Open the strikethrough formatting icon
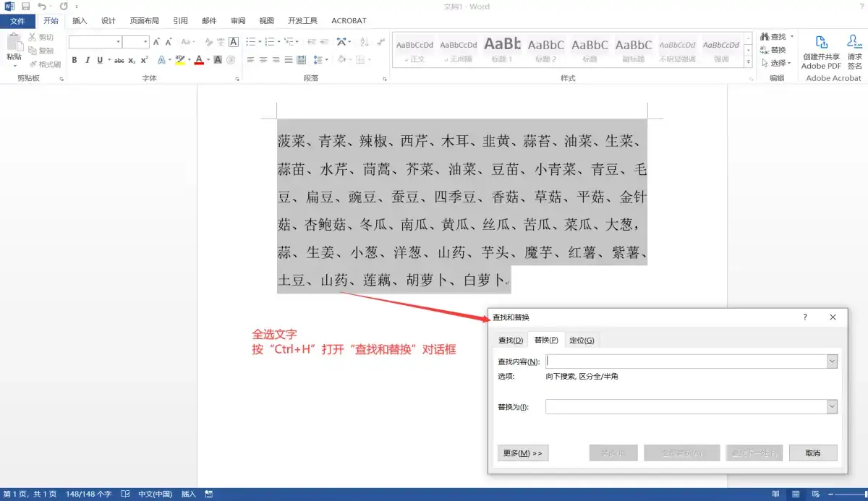This screenshot has width=868, height=501. pyautogui.click(x=120, y=60)
